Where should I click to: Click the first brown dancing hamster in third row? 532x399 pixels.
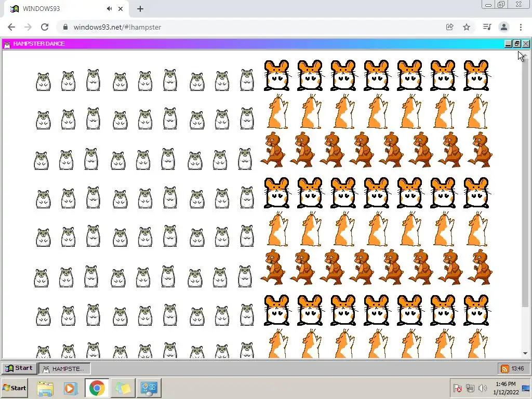[273, 150]
